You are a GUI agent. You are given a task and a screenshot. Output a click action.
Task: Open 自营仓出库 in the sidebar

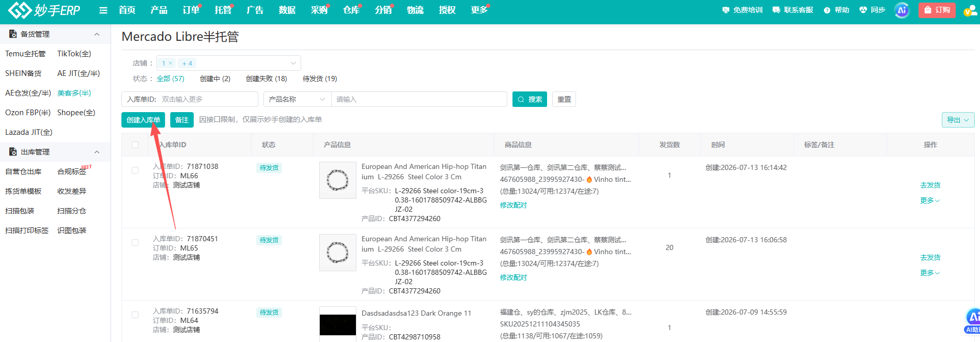23,172
